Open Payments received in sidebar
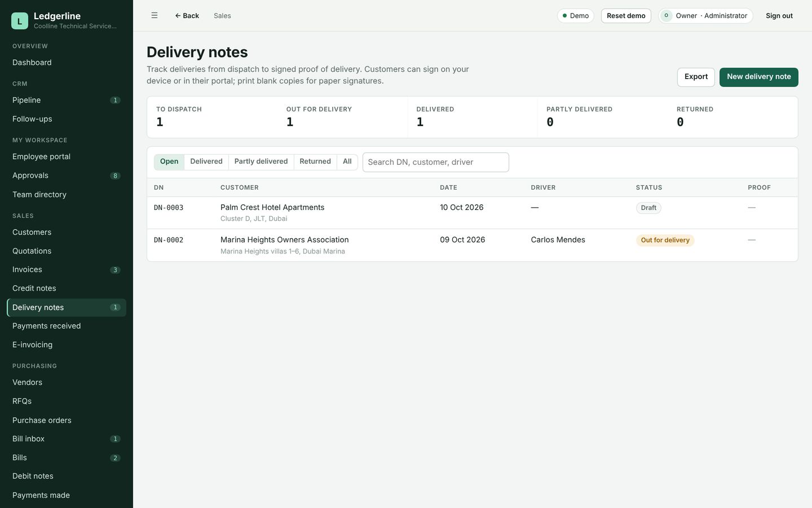 [x=67, y=326]
